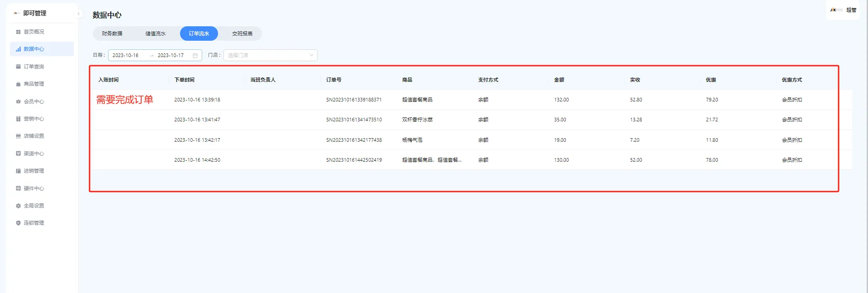868x293 pixels.
Task: Click the 连锁管理 shield icon
Action: pyautogui.click(x=18, y=223)
